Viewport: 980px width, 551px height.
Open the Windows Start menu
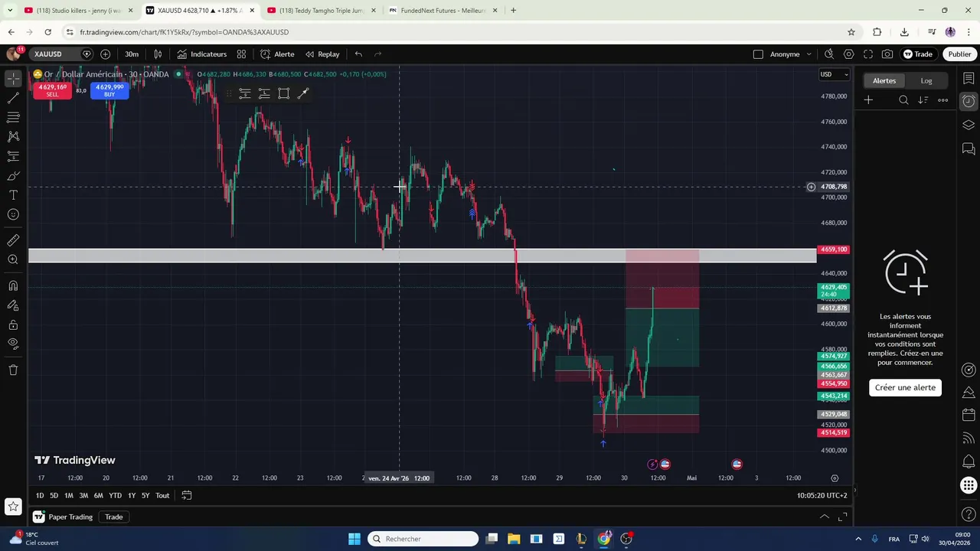click(354, 539)
